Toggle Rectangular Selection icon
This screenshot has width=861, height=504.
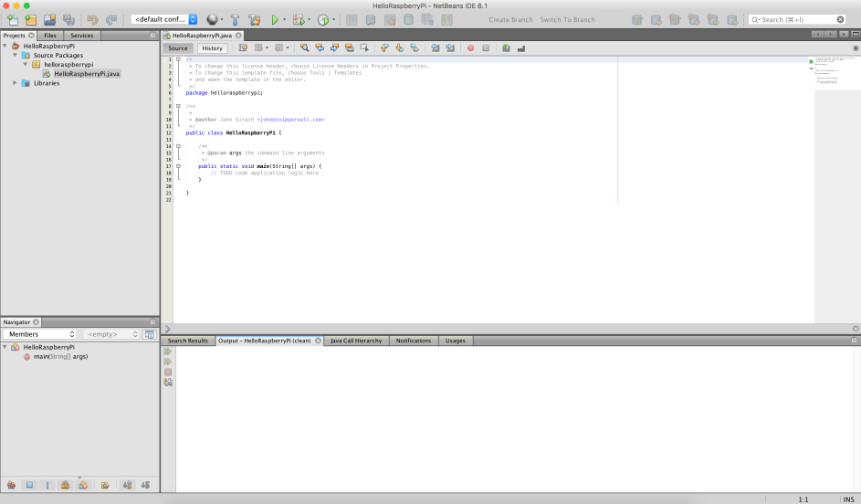point(364,48)
